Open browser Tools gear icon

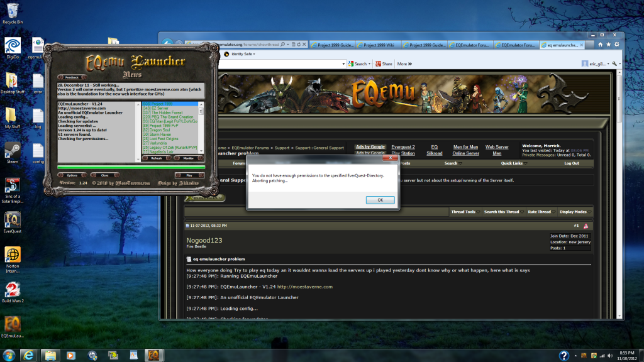[x=616, y=45]
